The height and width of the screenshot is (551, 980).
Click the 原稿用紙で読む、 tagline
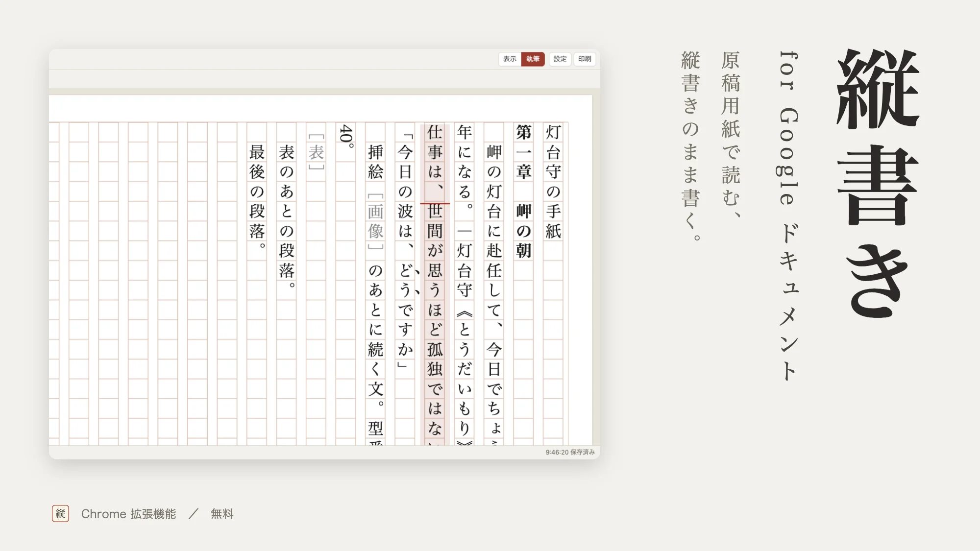[731, 135]
